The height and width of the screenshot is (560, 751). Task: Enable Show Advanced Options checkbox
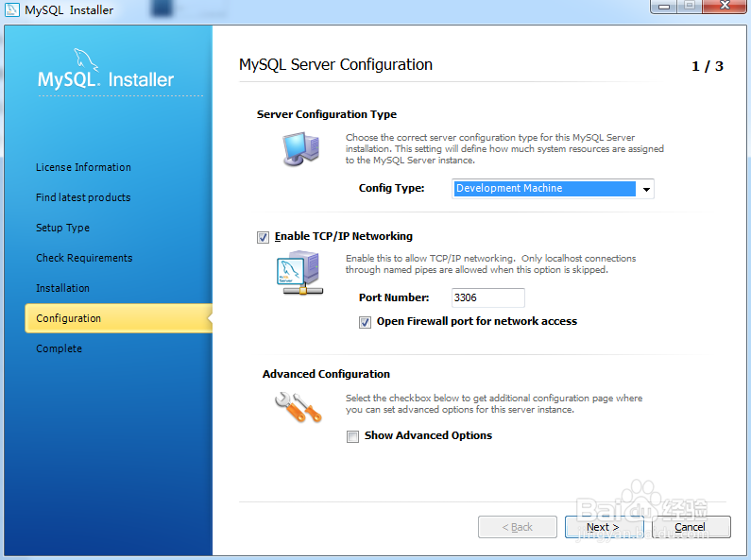[x=353, y=436]
